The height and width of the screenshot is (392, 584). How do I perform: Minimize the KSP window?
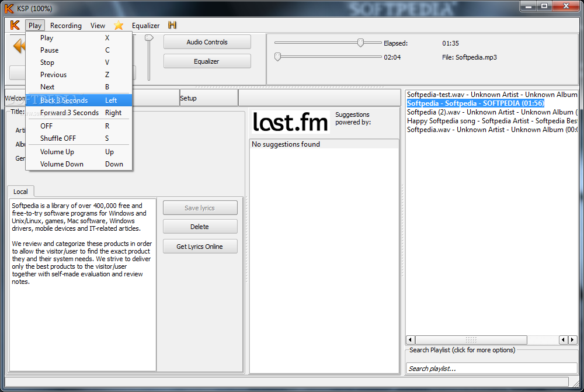[x=528, y=6]
